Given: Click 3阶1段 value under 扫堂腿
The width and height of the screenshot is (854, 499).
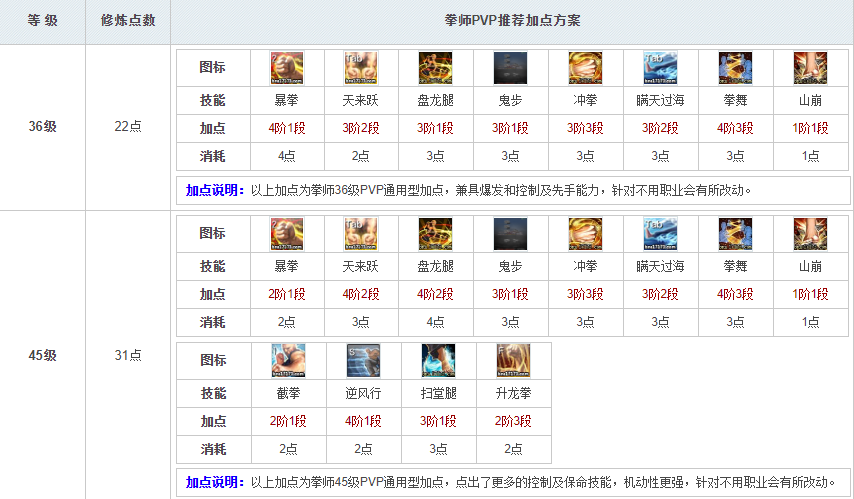Looking at the screenshot, I should tap(438, 421).
